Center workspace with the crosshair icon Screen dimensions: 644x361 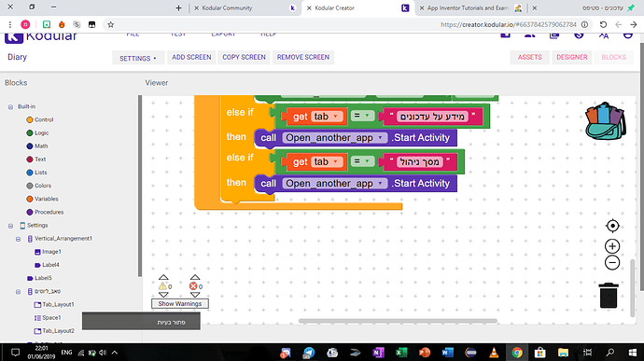click(x=612, y=226)
